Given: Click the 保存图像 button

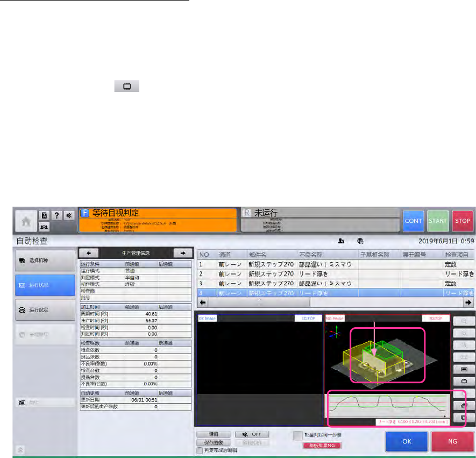Looking at the screenshot, I should [x=214, y=442].
